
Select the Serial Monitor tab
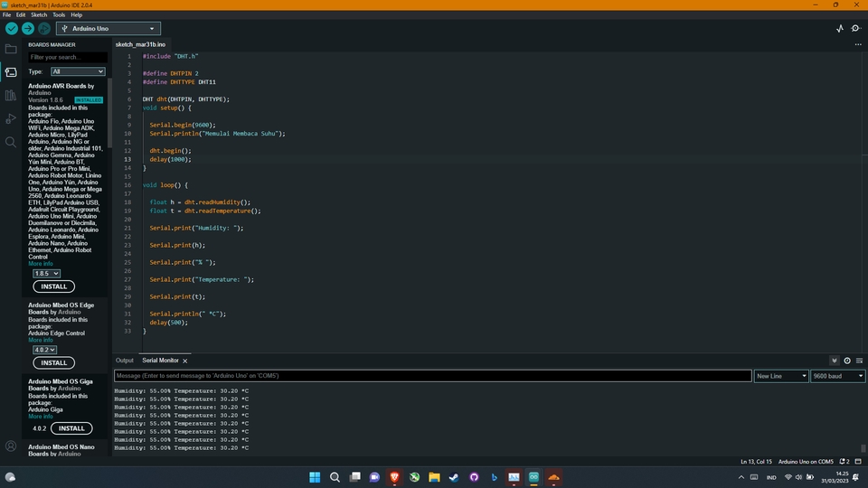161,361
